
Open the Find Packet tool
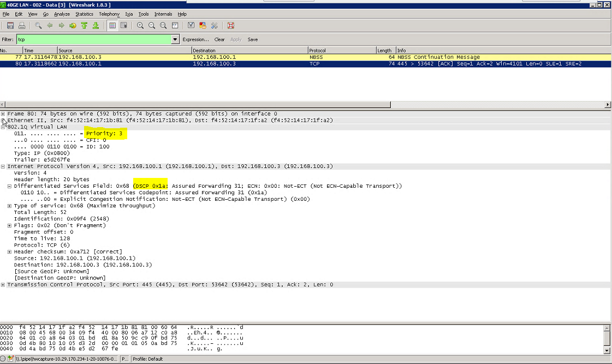(38, 25)
